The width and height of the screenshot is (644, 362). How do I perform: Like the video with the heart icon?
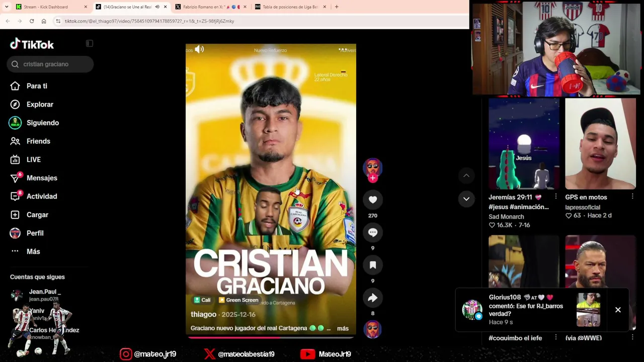point(373,200)
